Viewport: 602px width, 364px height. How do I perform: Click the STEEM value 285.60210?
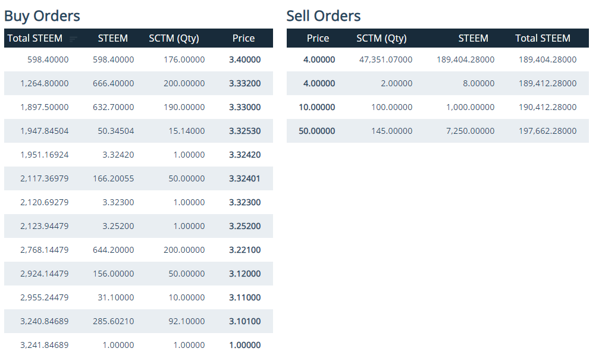113,321
